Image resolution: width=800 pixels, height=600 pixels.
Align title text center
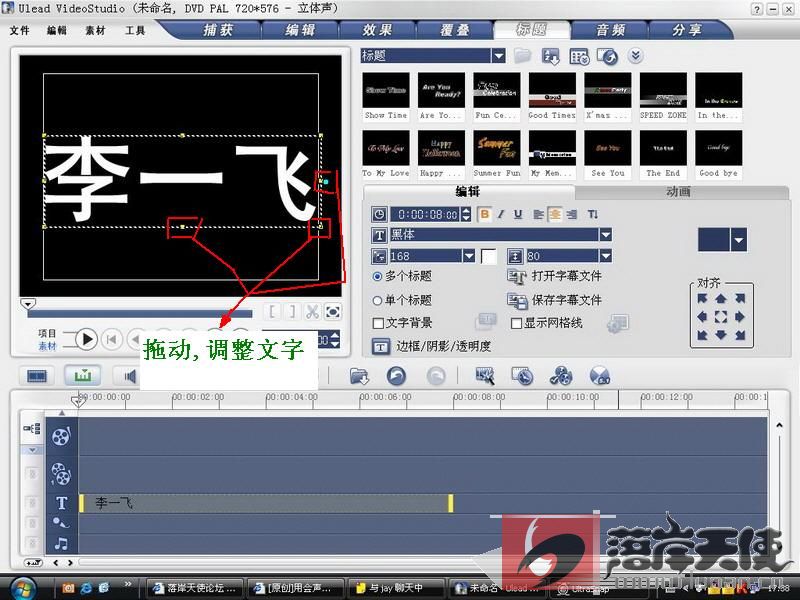555,214
